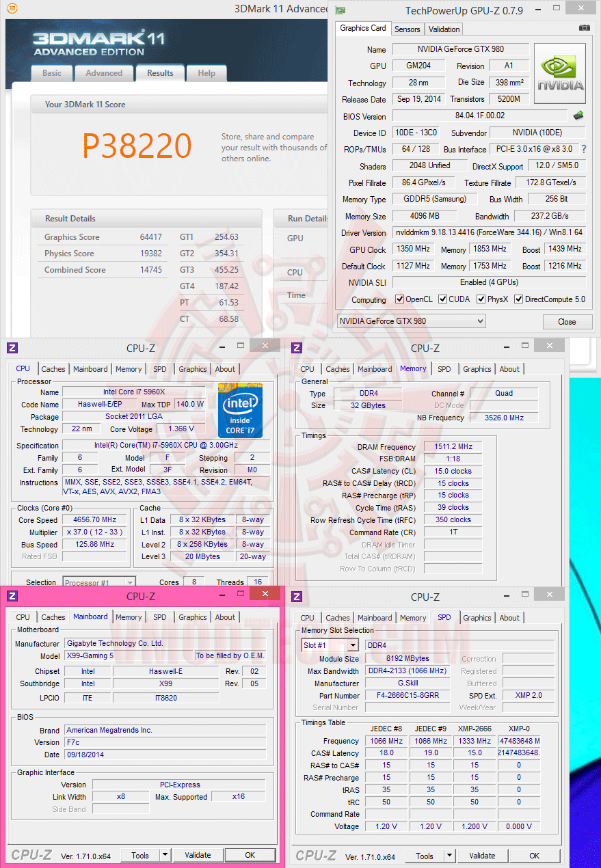601x868 pixels.
Task: Open the CPU tab in the CPU-Z Mainboard window
Action: click(x=23, y=617)
